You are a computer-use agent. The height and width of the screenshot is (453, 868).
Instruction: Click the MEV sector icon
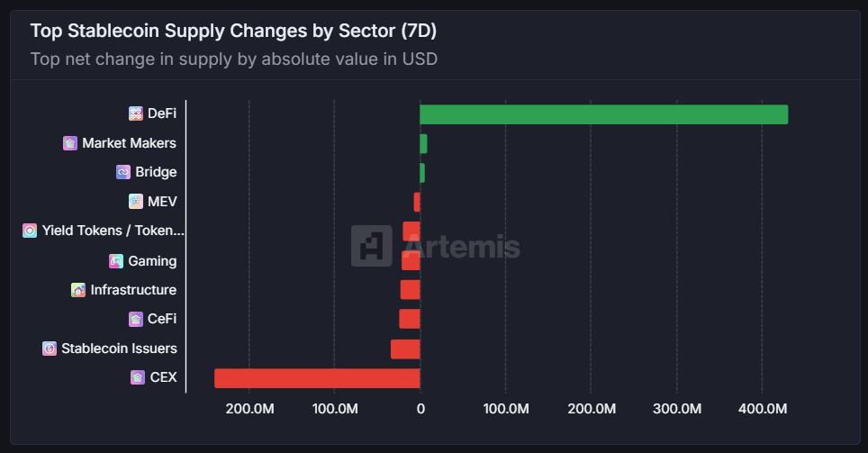pyautogui.click(x=136, y=202)
